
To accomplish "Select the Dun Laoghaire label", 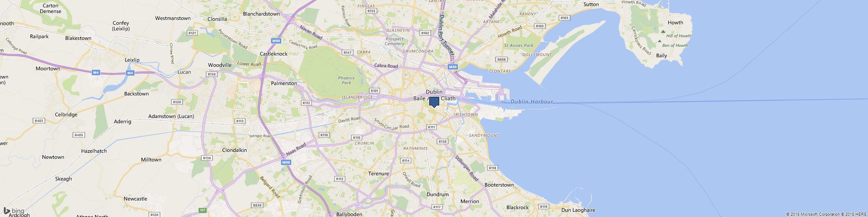I will click(578, 210).
